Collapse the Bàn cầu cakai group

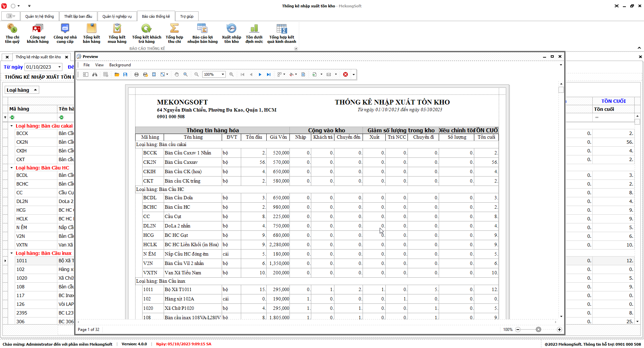[11, 126]
